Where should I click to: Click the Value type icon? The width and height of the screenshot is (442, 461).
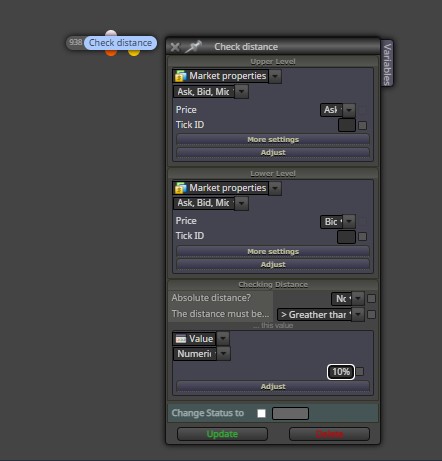tap(181, 339)
